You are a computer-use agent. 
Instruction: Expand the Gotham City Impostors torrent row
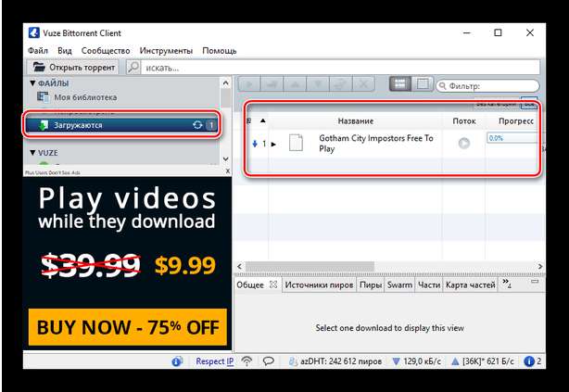[x=274, y=144]
